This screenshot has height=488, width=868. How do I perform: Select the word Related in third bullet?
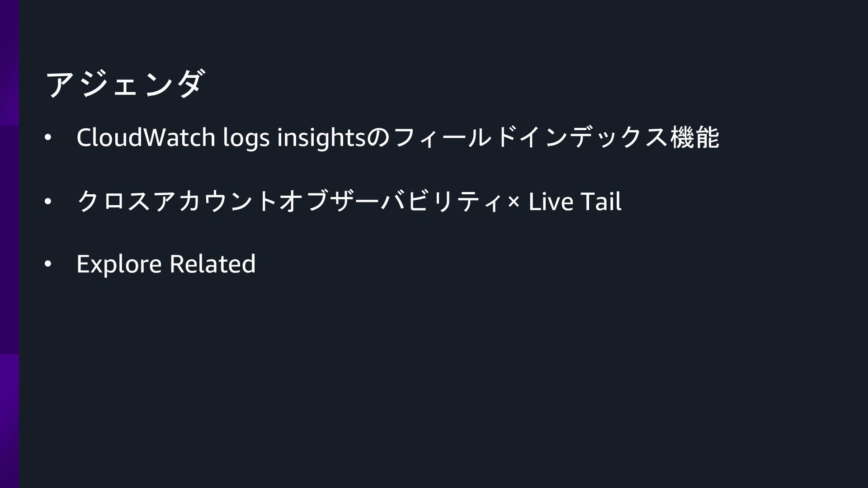pyautogui.click(x=212, y=264)
